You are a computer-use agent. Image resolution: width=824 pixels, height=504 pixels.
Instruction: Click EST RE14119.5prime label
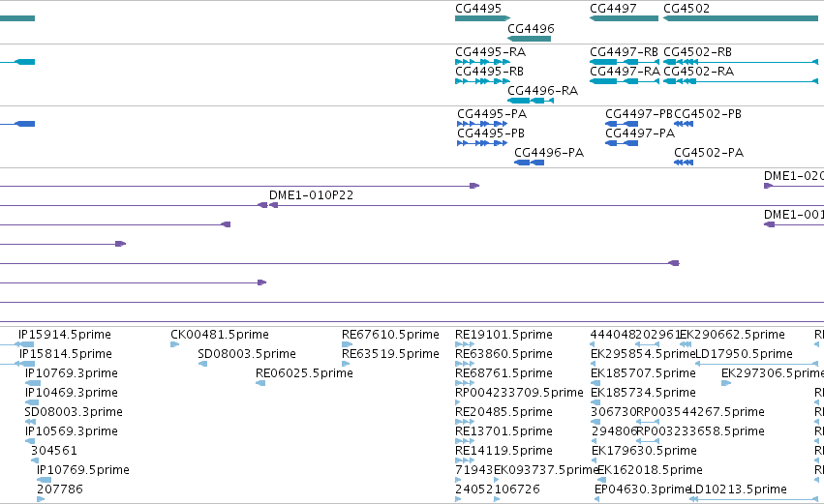click(x=504, y=451)
